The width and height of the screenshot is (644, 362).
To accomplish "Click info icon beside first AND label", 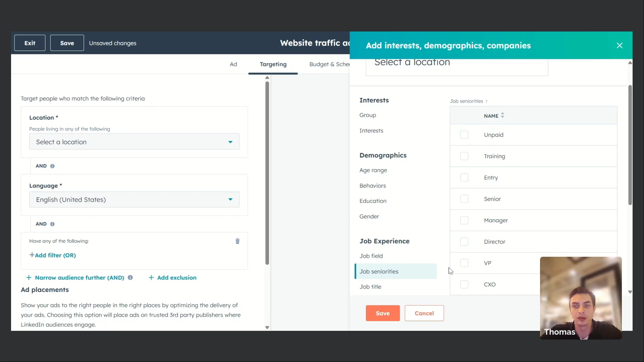I will 52,166.
